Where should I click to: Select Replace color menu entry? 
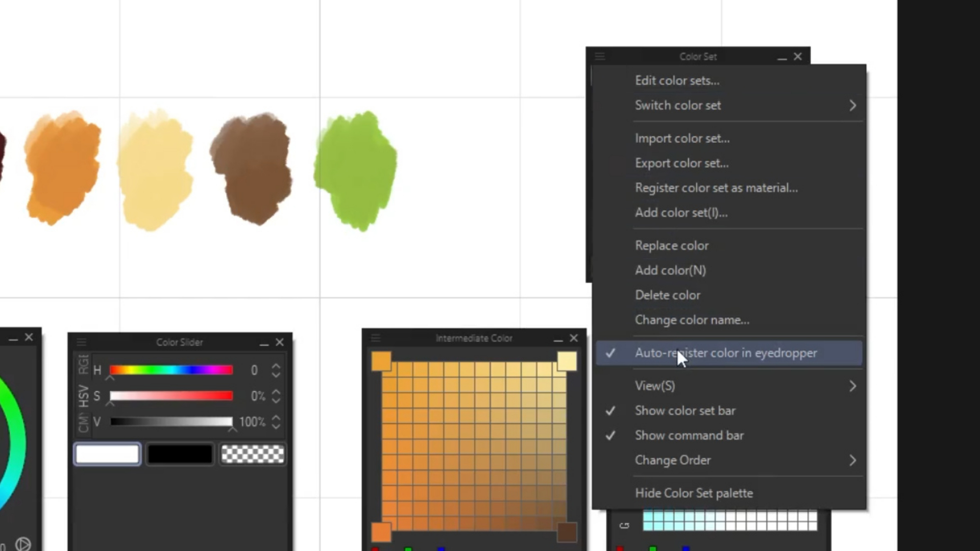click(x=729, y=245)
